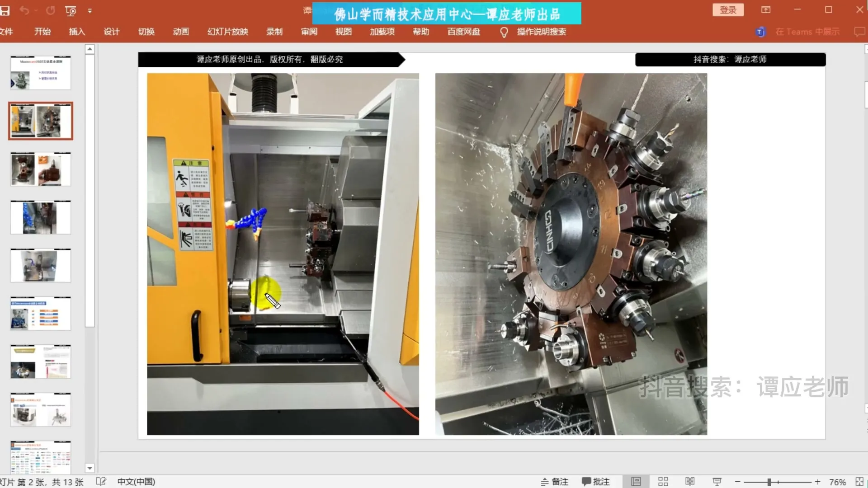The height and width of the screenshot is (488, 868).
Task: Click the Save icon on quick access toolbar
Action: (5, 10)
